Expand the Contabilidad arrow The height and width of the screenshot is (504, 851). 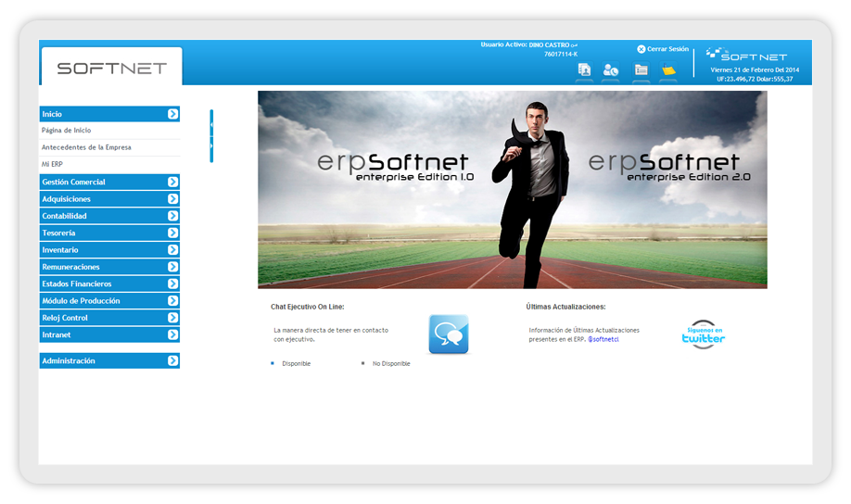click(172, 216)
